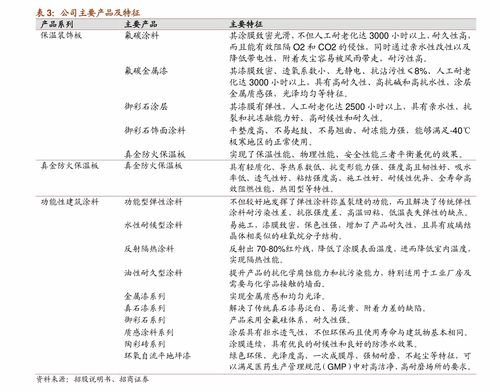Click the '御彩石系列' product cell
This screenshot has width=500, height=392.
point(145,320)
